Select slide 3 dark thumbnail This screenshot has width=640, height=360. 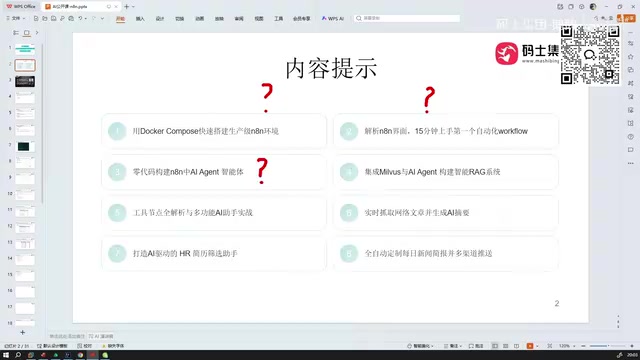tap(25, 81)
